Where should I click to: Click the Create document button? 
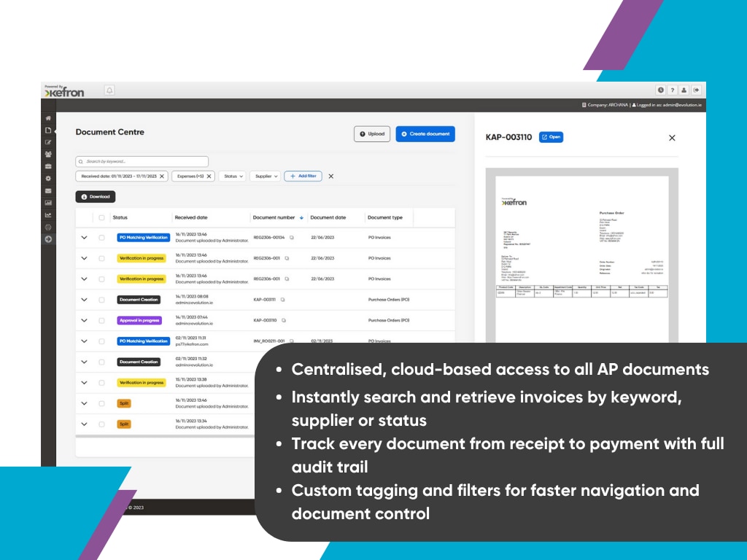click(x=425, y=134)
